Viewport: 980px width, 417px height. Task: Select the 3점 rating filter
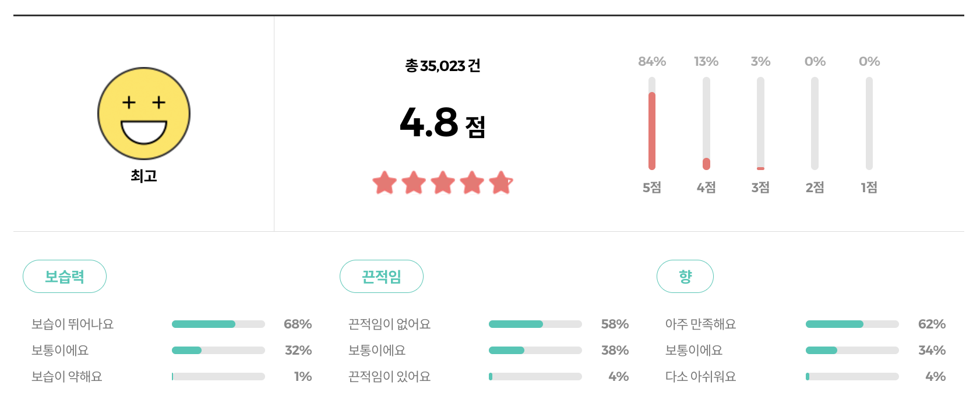point(761,188)
